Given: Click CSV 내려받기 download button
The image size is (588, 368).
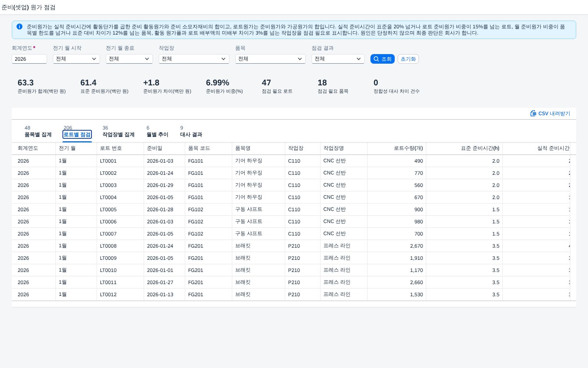Looking at the screenshot, I should pos(550,113).
